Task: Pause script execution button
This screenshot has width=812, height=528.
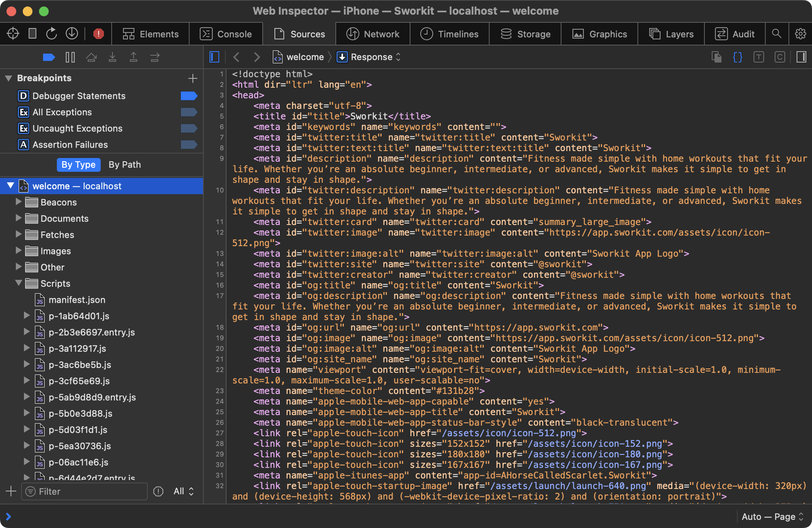Action: point(70,57)
